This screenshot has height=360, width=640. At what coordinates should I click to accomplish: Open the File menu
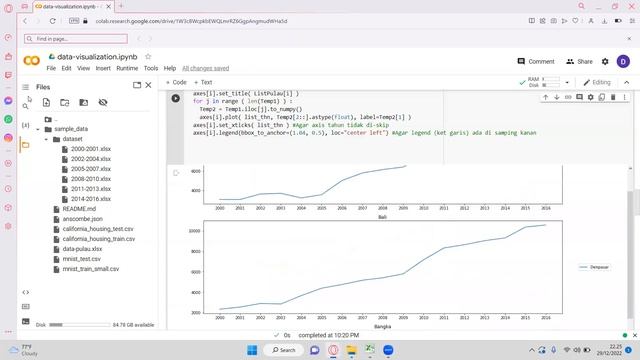51,68
